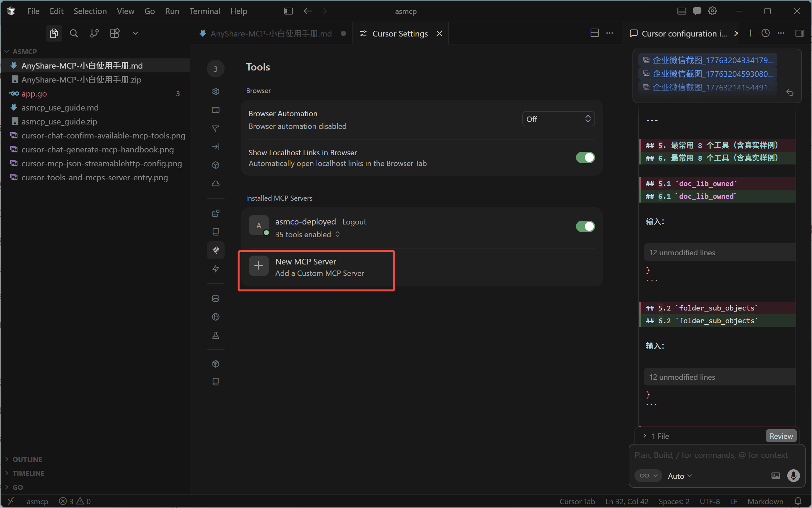This screenshot has width=812, height=508.
Task: Open the Terminal menu
Action: 205,11
